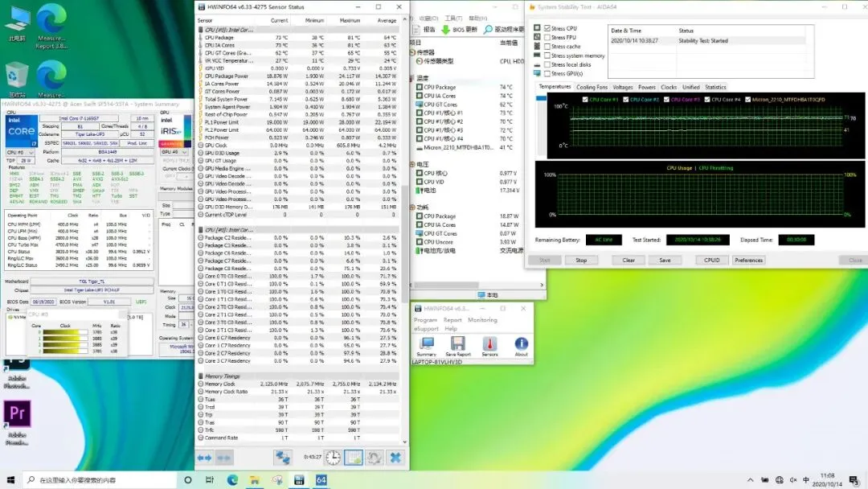Click the Save Report floppy icon

(458, 344)
